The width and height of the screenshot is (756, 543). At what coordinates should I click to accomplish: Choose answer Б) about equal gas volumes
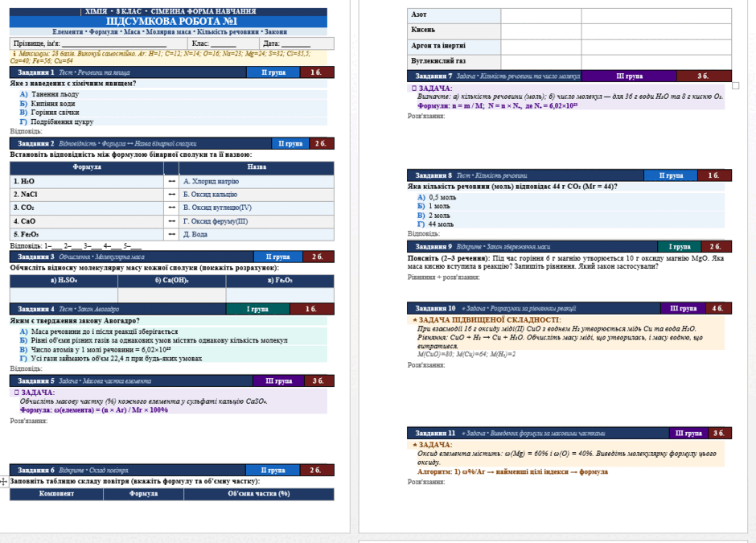[x=154, y=340]
